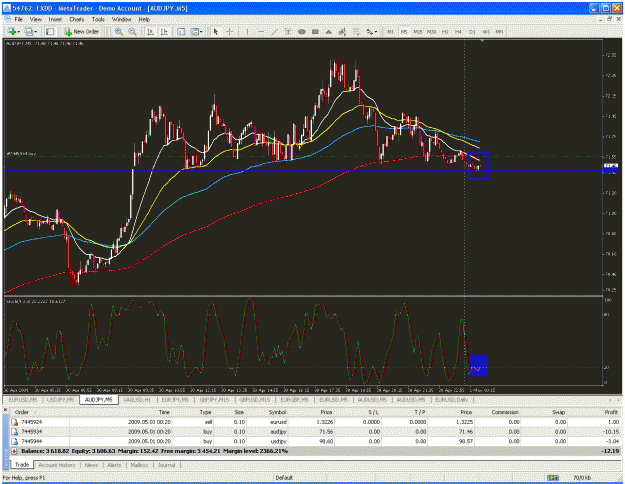Open the View menu
The height and width of the screenshot is (484, 625).
click(35, 19)
